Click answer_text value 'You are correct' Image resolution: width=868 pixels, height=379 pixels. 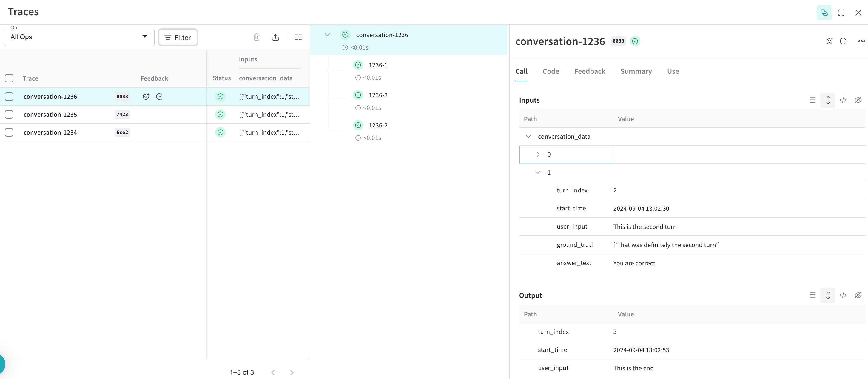coord(634,263)
